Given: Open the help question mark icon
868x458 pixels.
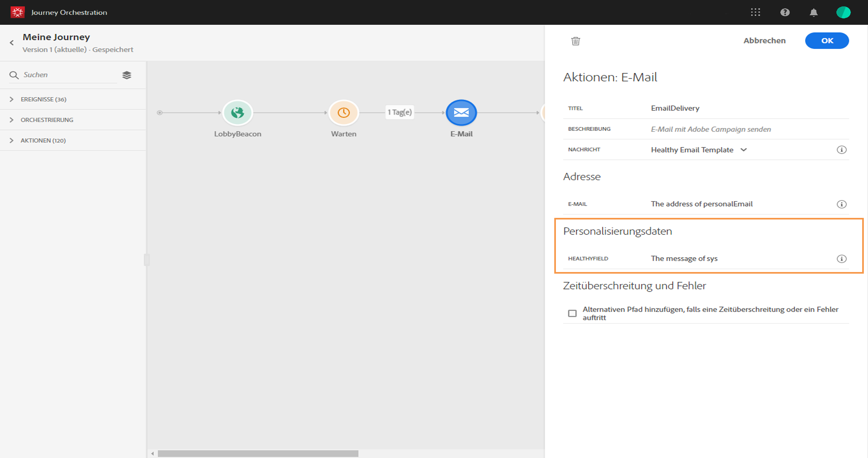Looking at the screenshot, I should 785,13.
